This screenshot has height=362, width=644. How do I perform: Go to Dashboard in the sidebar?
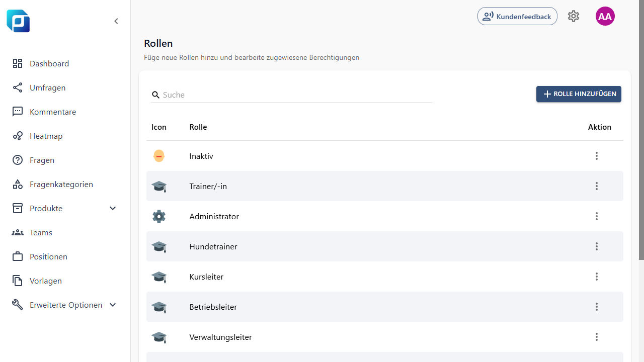click(x=49, y=63)
